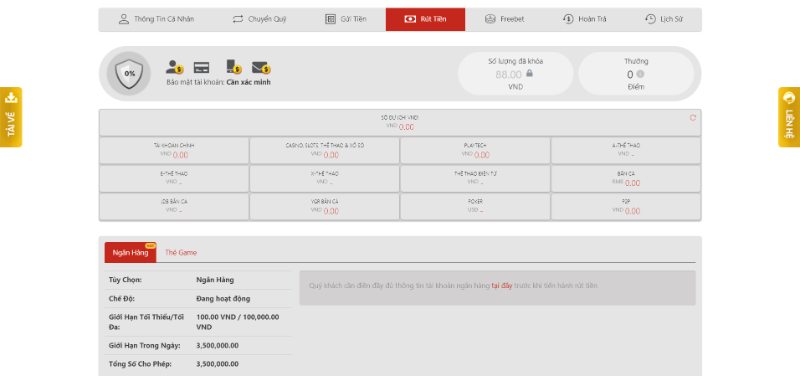Click the user profile verification icon

(x=174, y=67)
